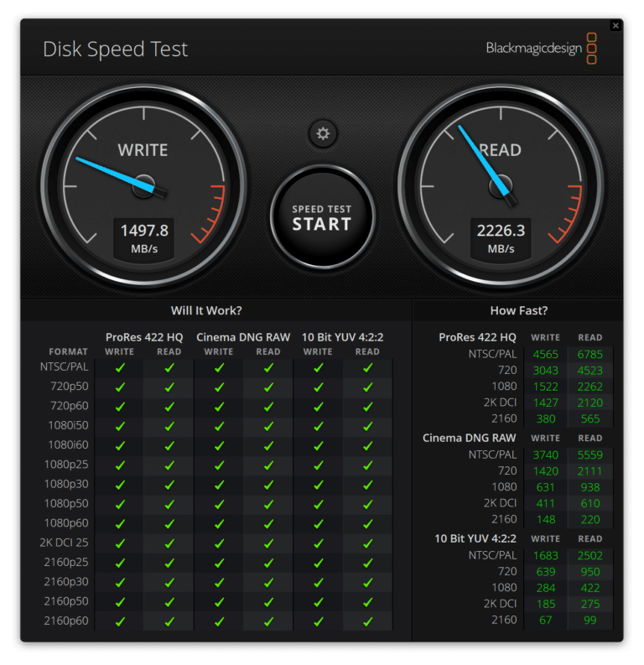The height and width of the screenshot is (665, 644).
Task: Click 10 Bit YUV 2K DCI write value 185
Action: click(546, 604)
